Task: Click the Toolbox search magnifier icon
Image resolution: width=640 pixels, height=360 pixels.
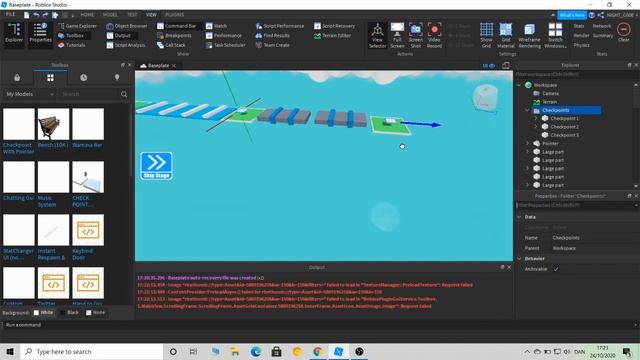Action: click(124, 94)
